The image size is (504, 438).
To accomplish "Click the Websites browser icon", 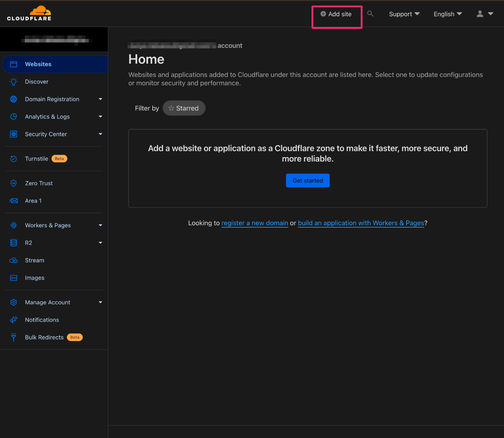I will 14,64.
